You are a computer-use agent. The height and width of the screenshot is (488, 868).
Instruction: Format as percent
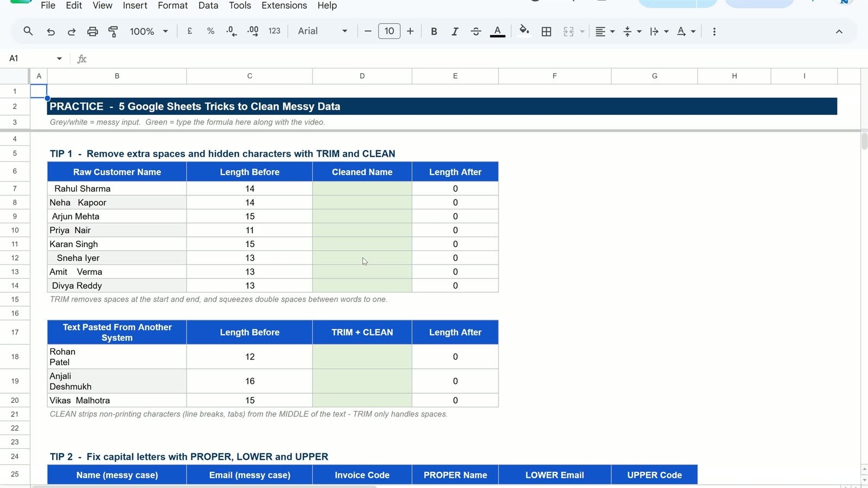pyautogui.click(x=210, y=31)
